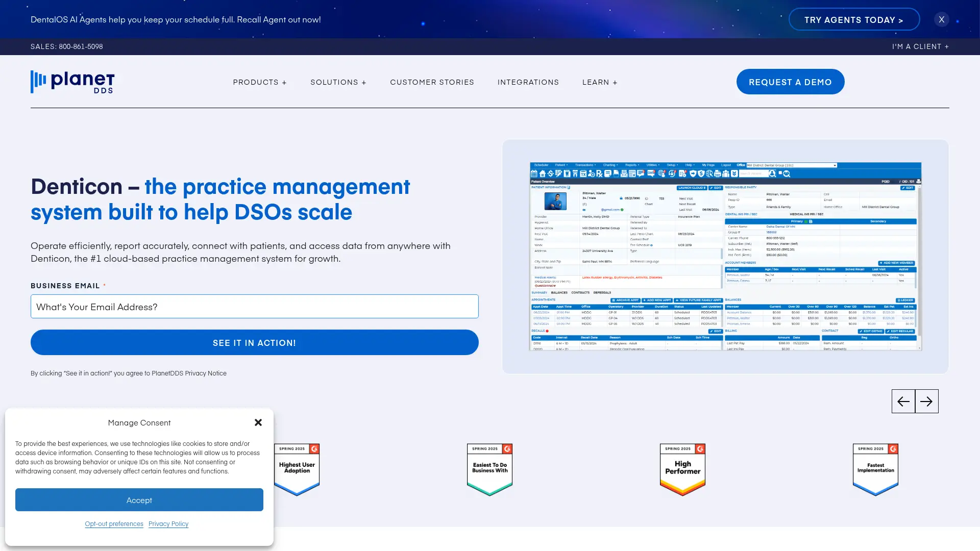Open Privacy Policy link in consent dialog
The width and height of the screenshot is (980, 551).
coord(168,524)
